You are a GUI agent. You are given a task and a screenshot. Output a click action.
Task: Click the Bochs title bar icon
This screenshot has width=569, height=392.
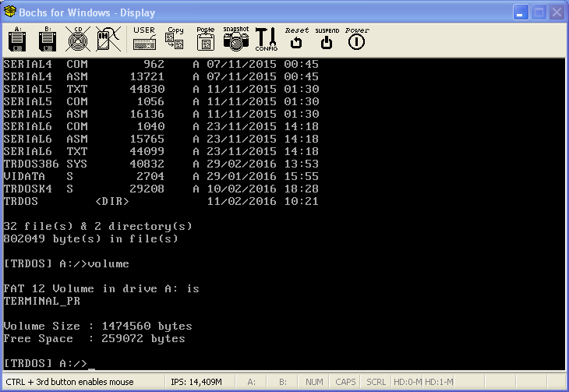click(10, 12)
